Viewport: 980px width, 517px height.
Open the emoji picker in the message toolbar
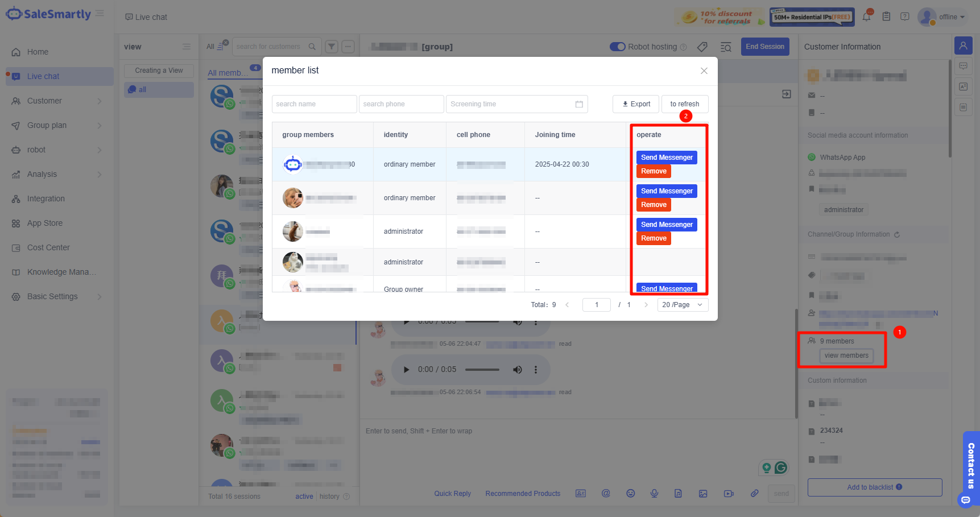630,494
